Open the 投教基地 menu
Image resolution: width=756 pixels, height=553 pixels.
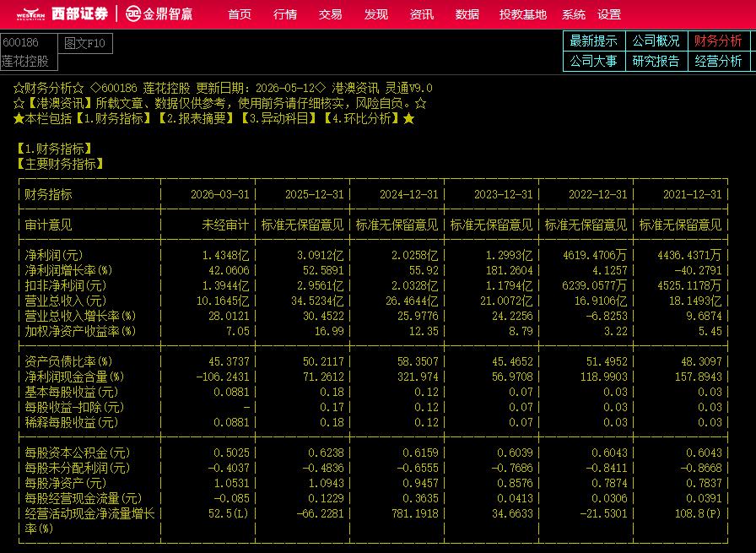click(x=522, y=14)
